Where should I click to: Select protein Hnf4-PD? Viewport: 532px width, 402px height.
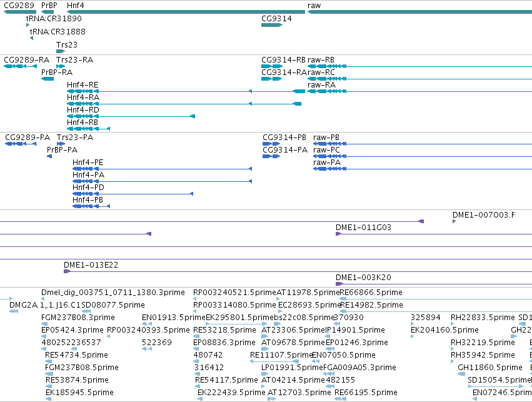click(x=133, y=194)
